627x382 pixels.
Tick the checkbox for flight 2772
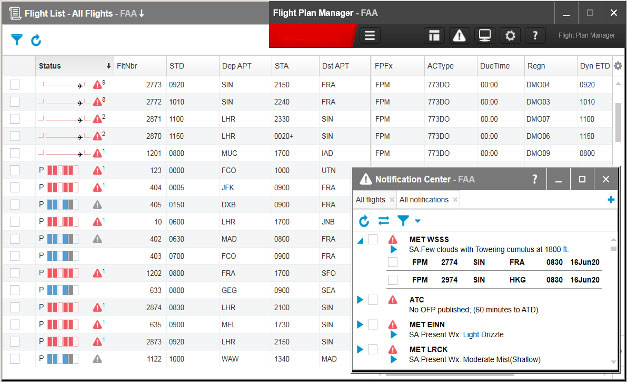click(15, 102)
